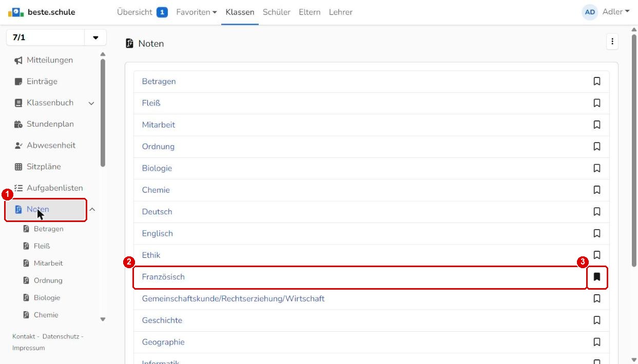Switch to the Schüler tab
The width and height of the screenshot is (638, 364).
point(277,12)
